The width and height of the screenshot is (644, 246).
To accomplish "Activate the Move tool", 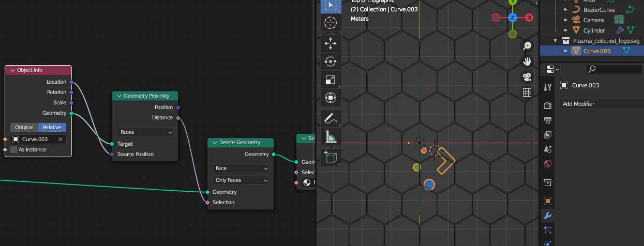I will pyautogui.click(x=330, y=44).
